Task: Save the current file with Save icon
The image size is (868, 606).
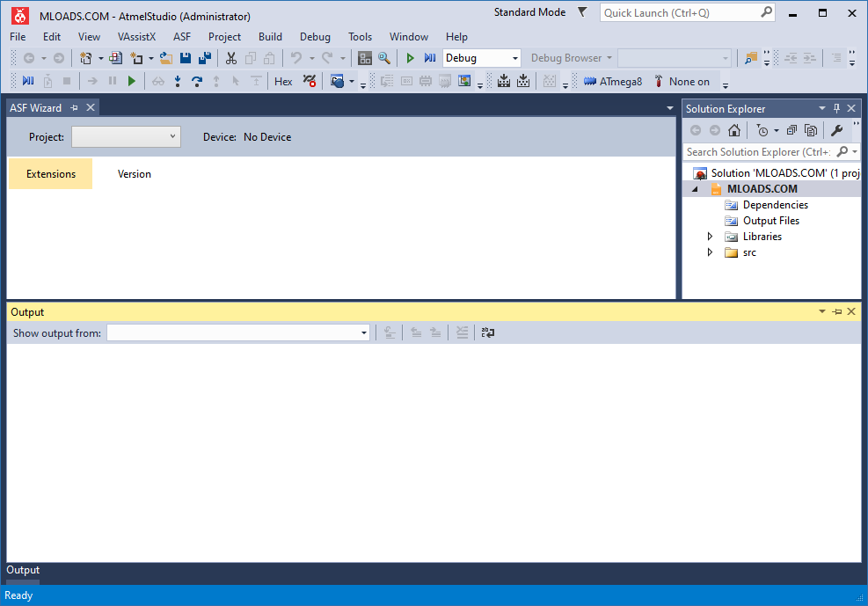Action: [x=186, y=58]
